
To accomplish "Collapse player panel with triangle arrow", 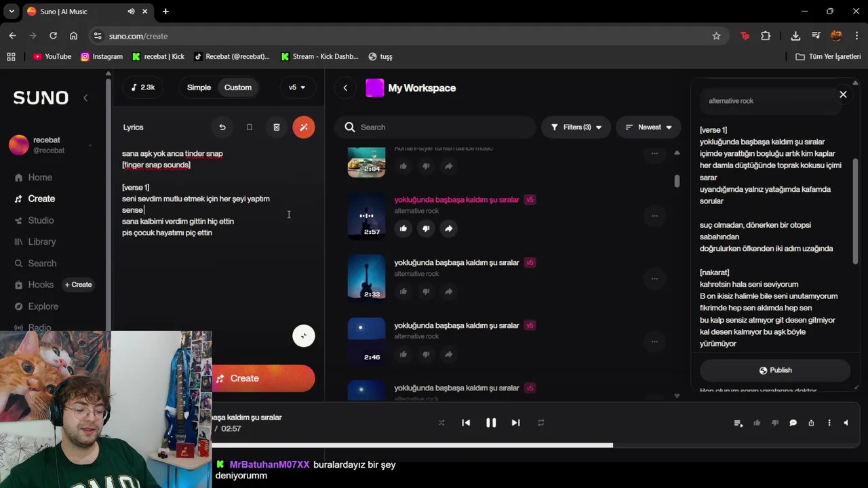I will [x=846, y=423].
